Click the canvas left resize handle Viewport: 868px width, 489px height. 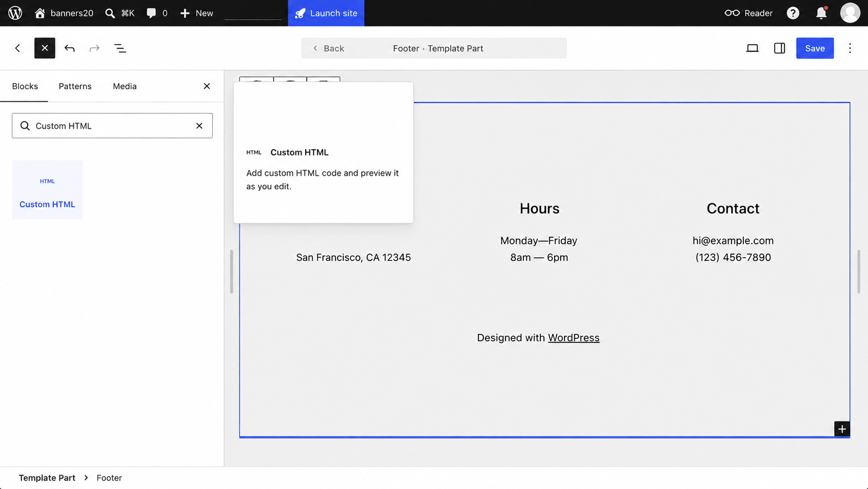(231, 271)
